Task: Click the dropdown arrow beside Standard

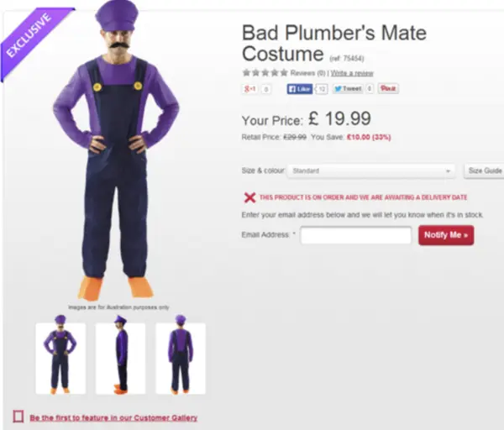Action: (x=448, y=171)
